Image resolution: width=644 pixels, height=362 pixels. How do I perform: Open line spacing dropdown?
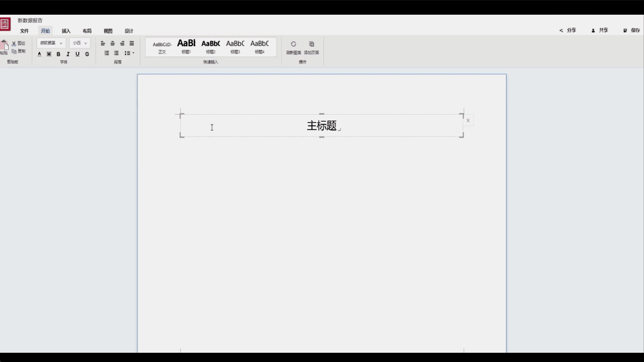129,53
